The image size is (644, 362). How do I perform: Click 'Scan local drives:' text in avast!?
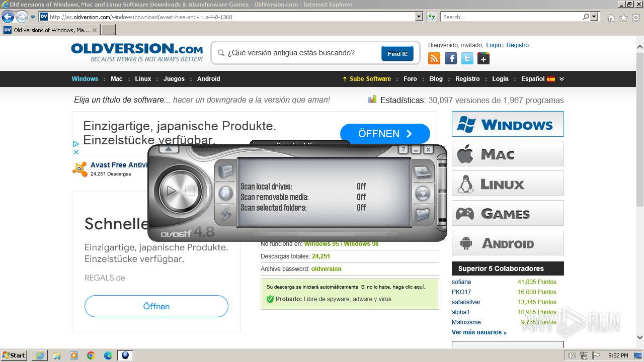pos(266,187)
